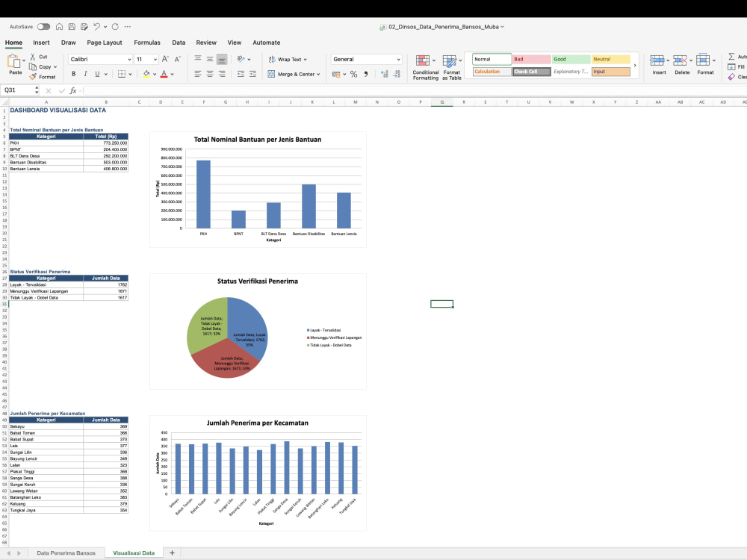
Task: Open Conditional Formatting menu
Action: point(426,66)
